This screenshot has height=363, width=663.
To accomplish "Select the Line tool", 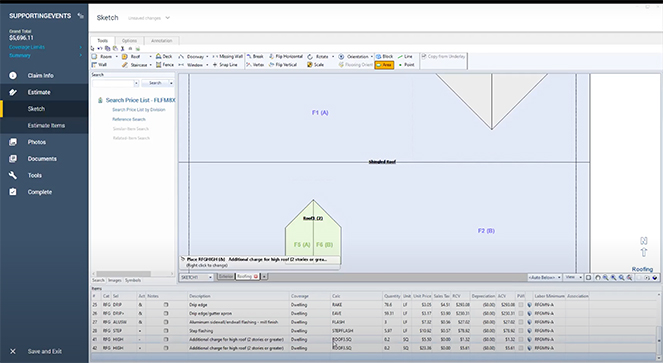I will click(x=405, y=56).
